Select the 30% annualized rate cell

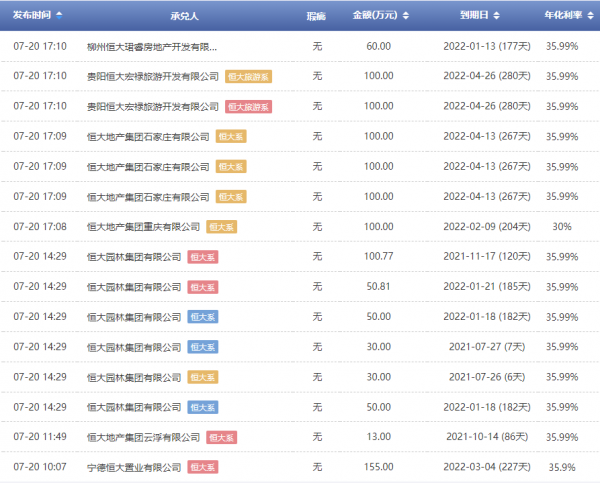[562, 227]
